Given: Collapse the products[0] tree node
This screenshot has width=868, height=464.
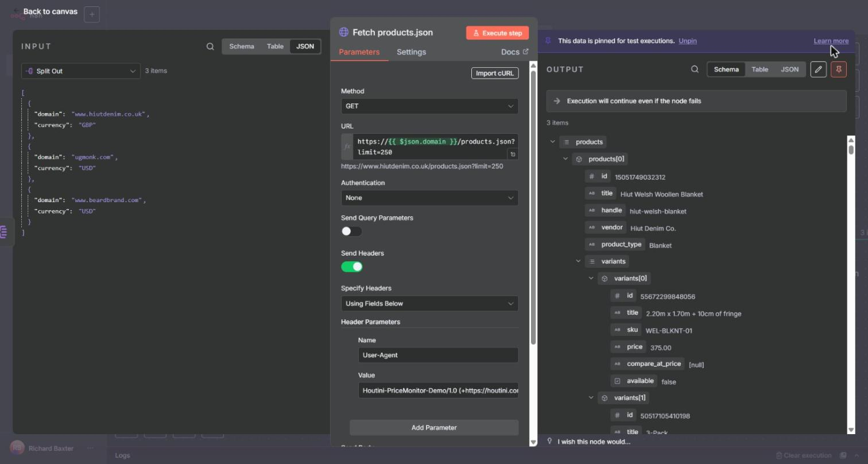Looking at the screenshot, I should click(x=565, y=159).
